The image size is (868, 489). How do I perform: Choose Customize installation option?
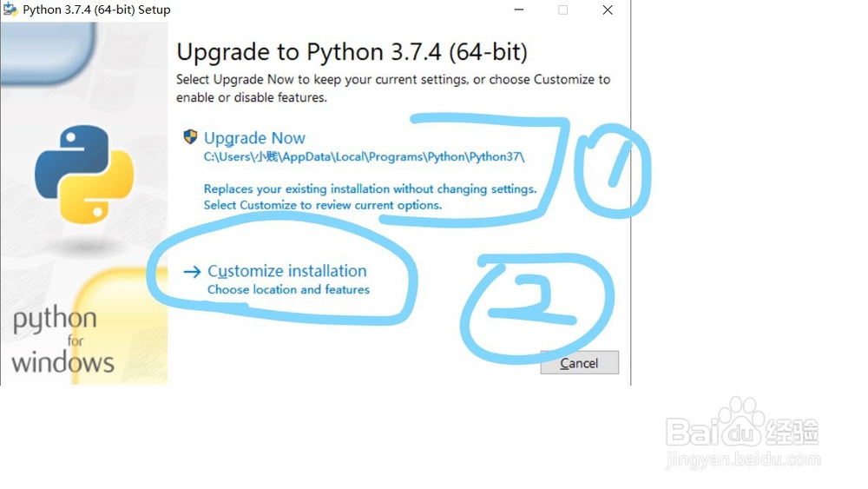(286, 271)
